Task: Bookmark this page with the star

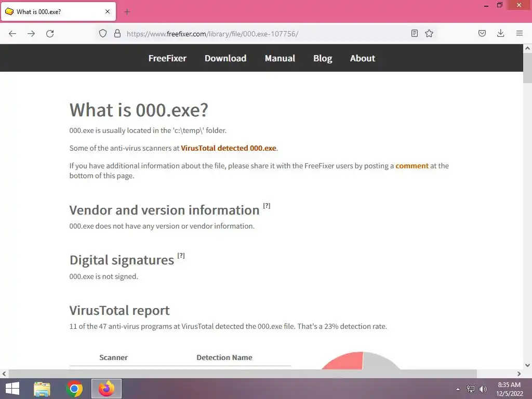Action: (429, 33)
